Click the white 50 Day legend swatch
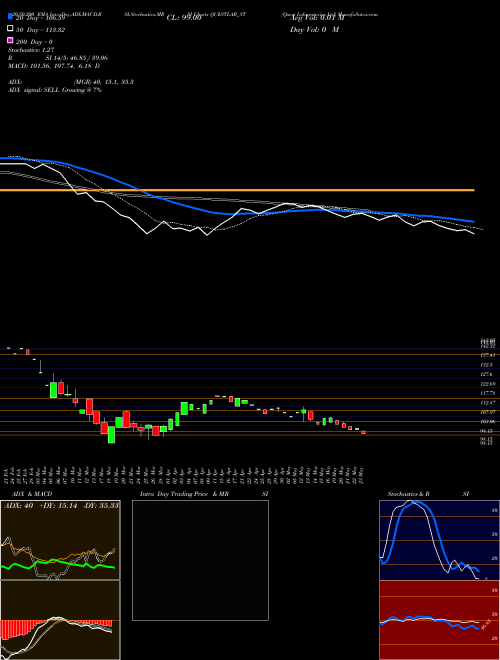500x660 pixels. 10,28
